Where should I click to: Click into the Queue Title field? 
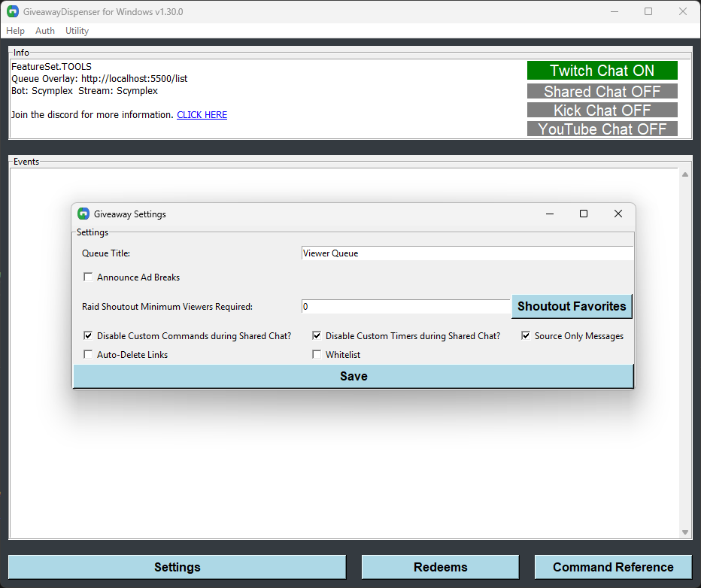[467, 253]
